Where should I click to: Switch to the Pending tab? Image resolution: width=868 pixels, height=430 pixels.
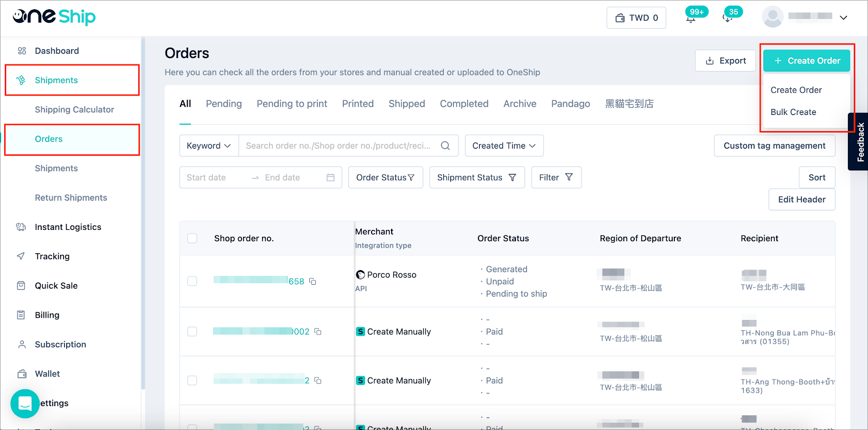coord(224,104)
